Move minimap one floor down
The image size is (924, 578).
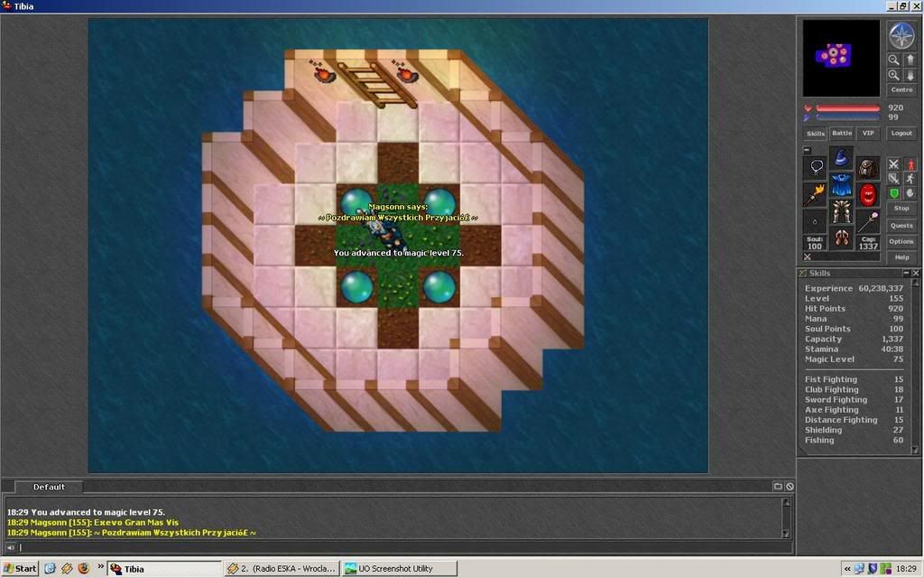[x=910, y=75]
